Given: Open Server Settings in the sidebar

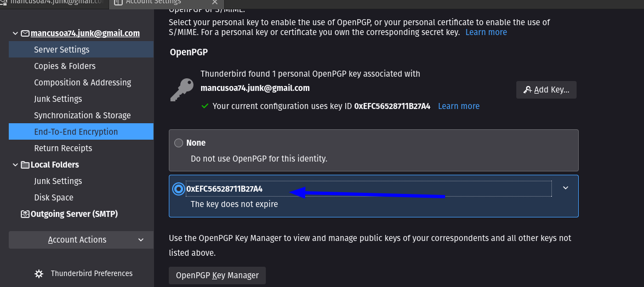Looking at the screenshot, I should [81, 50].
